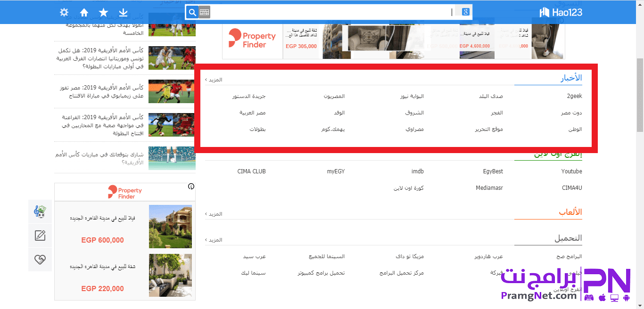Open مصراوي news link
This screenshot has width=644, height=309.
click(x=414, y=129)
